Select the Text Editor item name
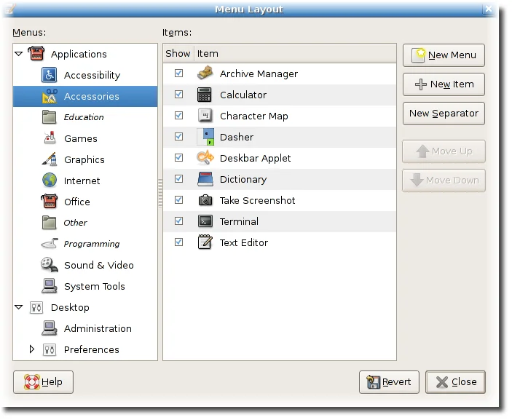 (244, 243)
